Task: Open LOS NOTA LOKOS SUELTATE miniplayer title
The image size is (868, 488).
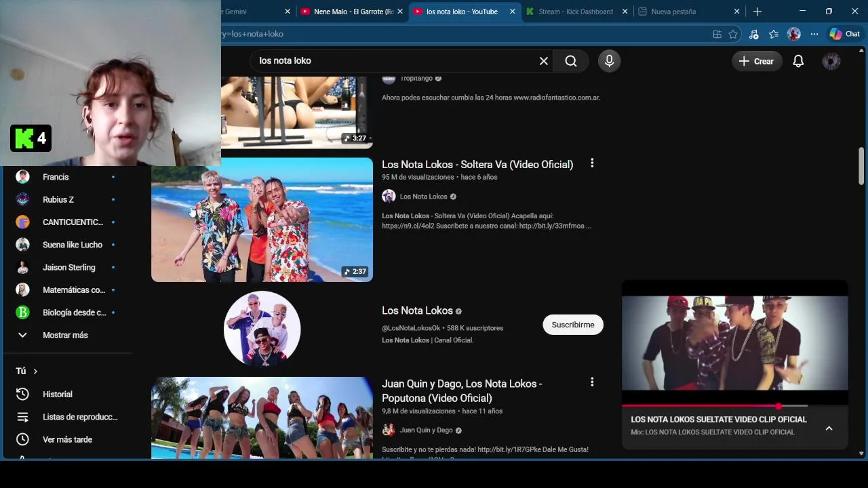Action: pos(719,420)
